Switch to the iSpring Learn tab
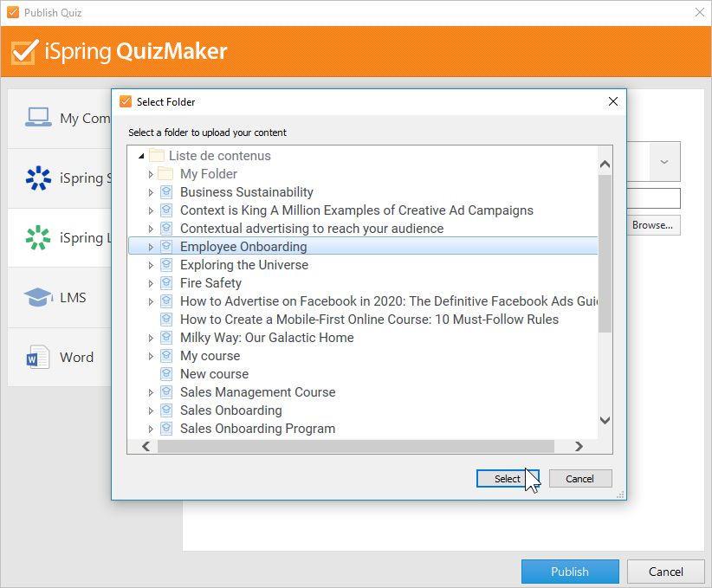The image size is (712, 588). [x=60, y=238]
